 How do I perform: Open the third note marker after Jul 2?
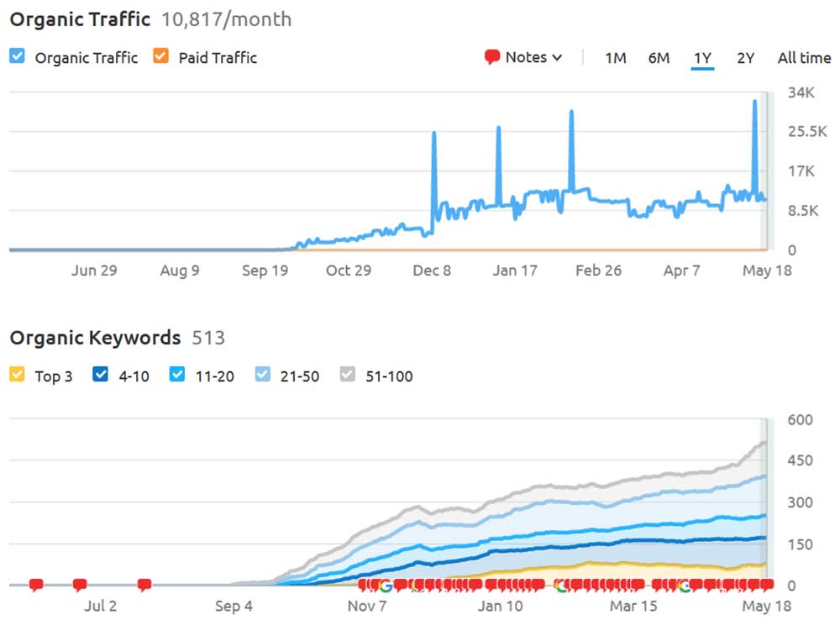tap(144, 585)
